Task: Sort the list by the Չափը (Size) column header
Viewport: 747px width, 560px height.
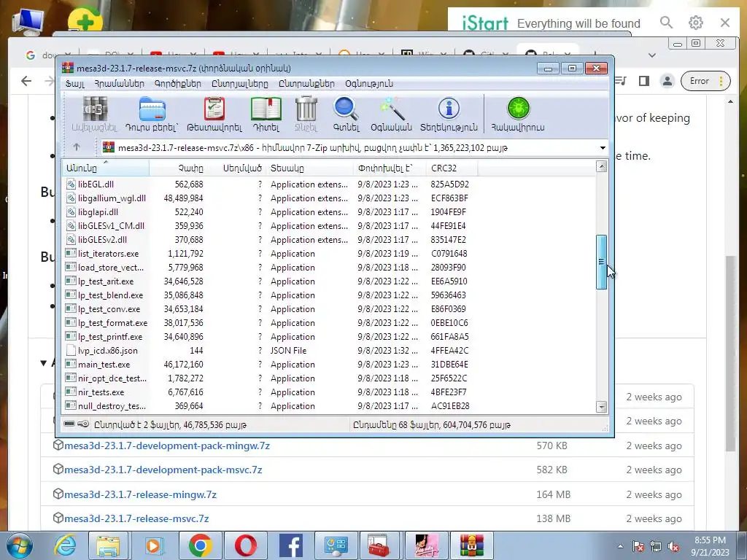Action: pos(178,168)
